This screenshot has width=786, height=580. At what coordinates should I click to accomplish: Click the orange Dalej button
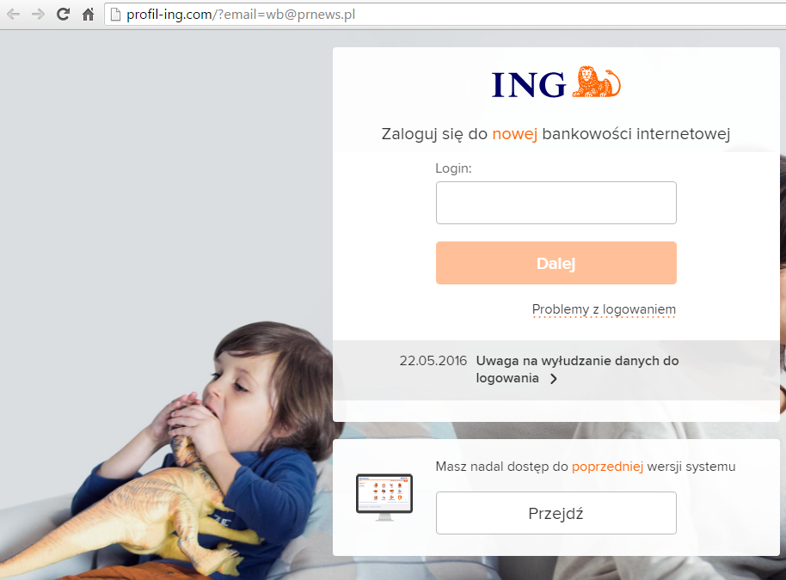tap(556, 263)
